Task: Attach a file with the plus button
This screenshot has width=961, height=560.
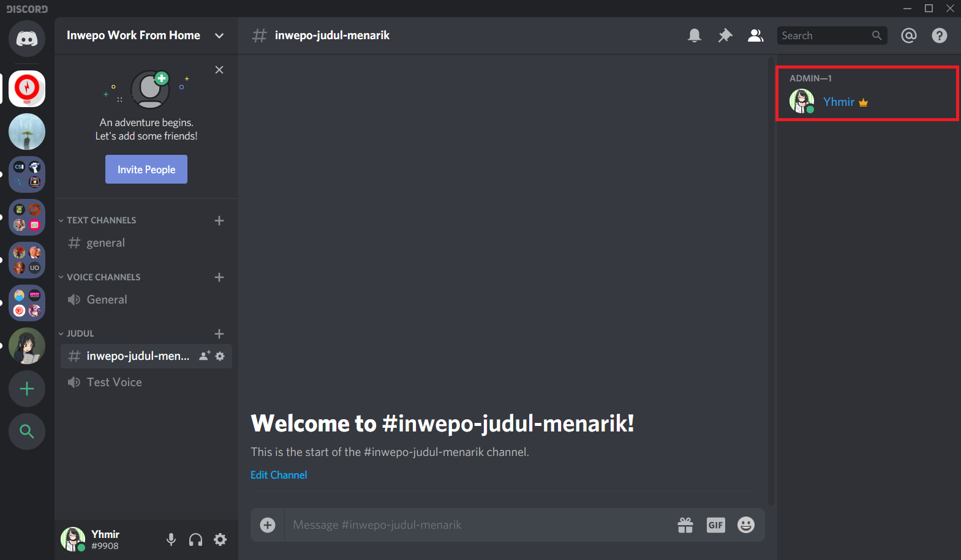Action: point(268,525)
